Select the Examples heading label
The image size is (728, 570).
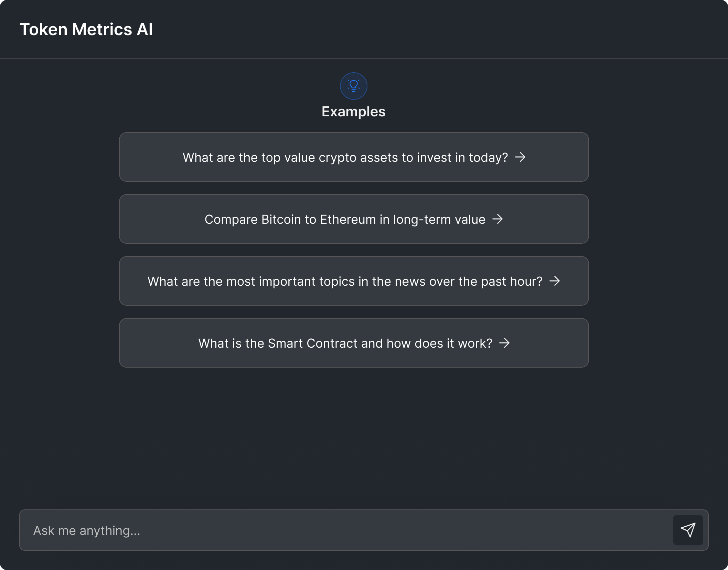354,111
